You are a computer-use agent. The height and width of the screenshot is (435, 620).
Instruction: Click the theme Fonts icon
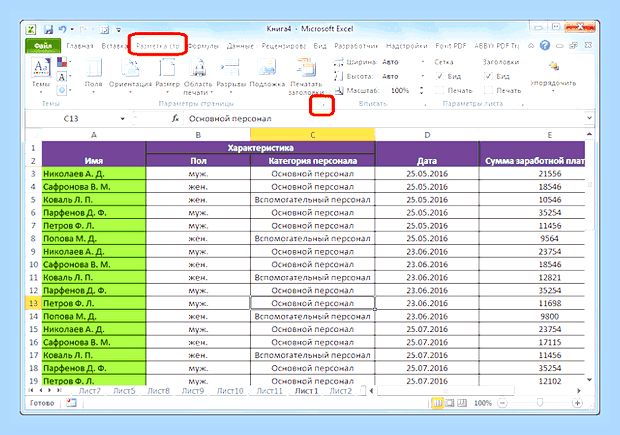[62, 76]
